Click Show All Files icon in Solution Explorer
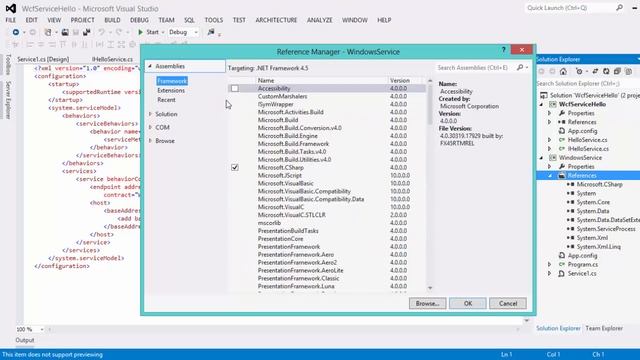This screenshot has width=640, height=360. tap(629, 71)
